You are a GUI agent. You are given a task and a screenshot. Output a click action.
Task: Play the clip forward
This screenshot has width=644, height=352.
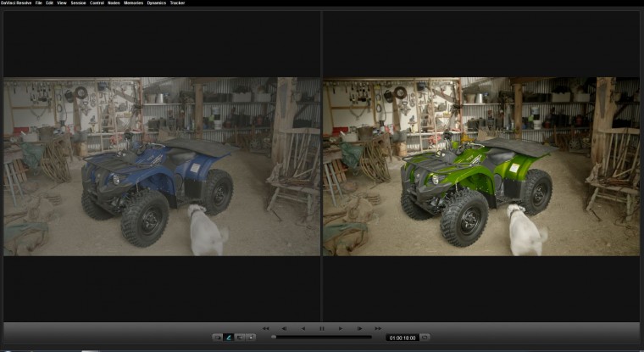coord(341,327)
